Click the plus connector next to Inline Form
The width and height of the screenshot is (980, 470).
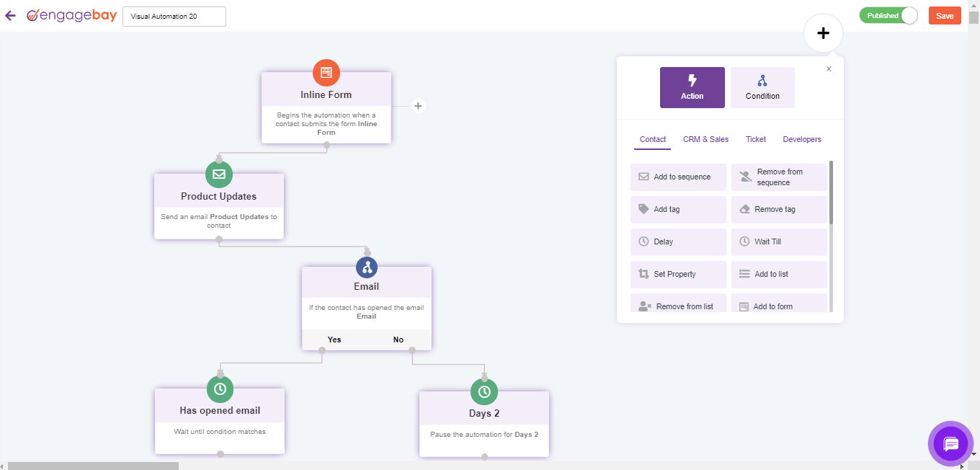click(x=418, y=105)
